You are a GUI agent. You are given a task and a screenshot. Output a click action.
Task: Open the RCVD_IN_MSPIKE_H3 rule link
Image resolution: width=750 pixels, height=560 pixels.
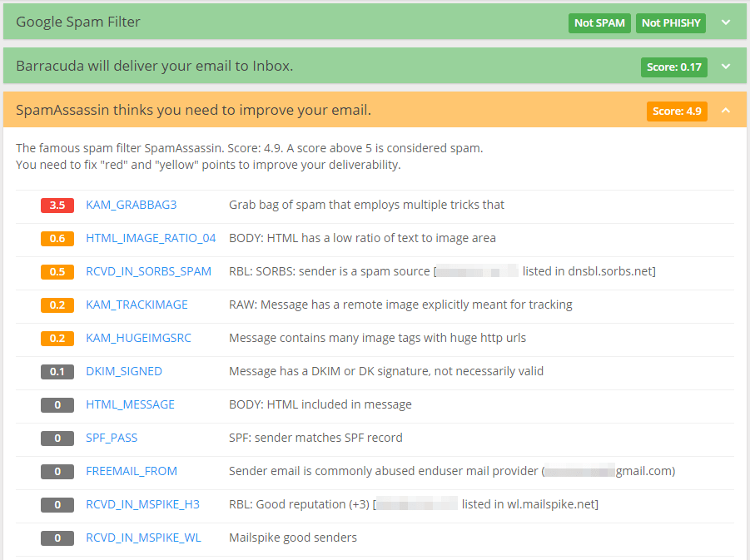pos(142,504)
